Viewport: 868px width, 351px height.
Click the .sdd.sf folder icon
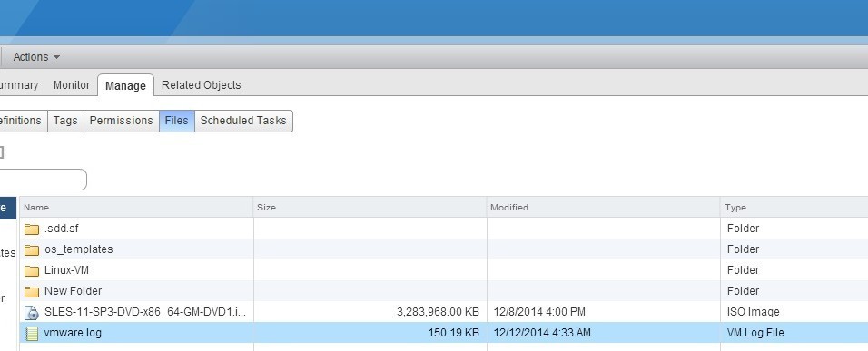(x=32, y=229)
